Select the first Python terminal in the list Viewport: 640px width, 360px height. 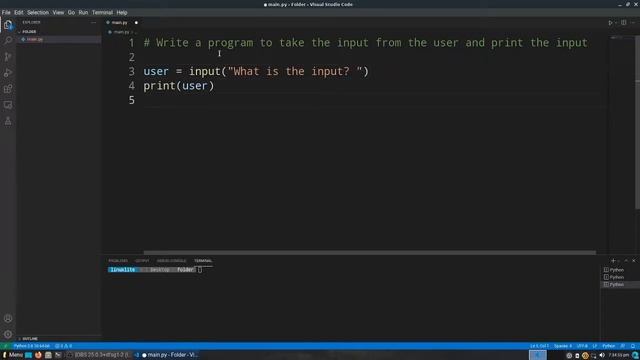tap(620, 270)
